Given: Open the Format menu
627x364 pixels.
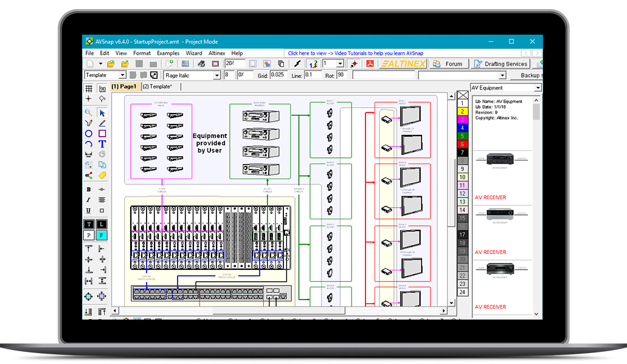Looking at the screenshot, I should (x=142, y=53).
